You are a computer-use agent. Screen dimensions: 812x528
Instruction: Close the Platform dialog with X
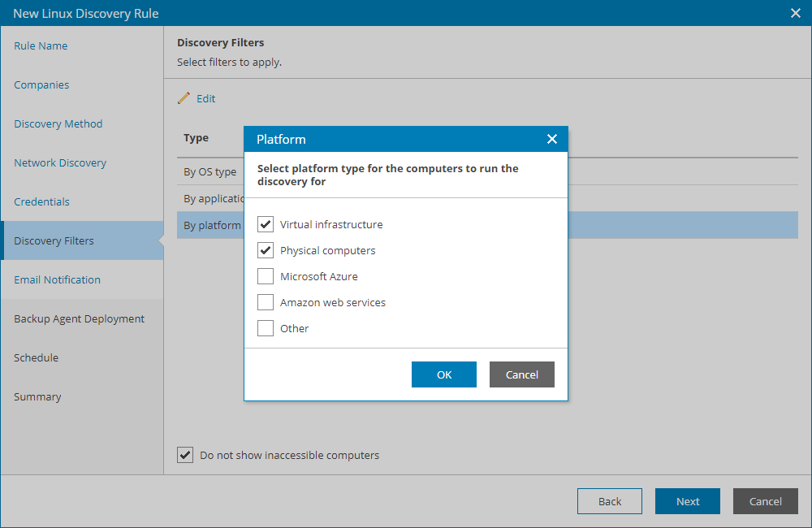click(x=552, y=139)
